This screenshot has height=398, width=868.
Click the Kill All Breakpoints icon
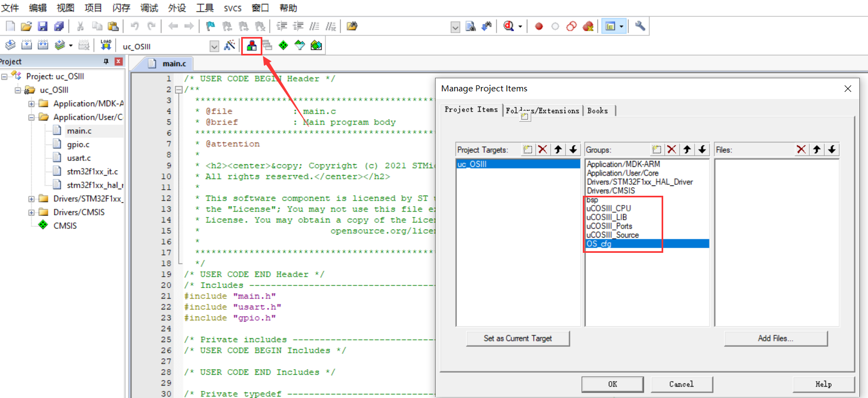pyautogui.click(x=588, y=26)
